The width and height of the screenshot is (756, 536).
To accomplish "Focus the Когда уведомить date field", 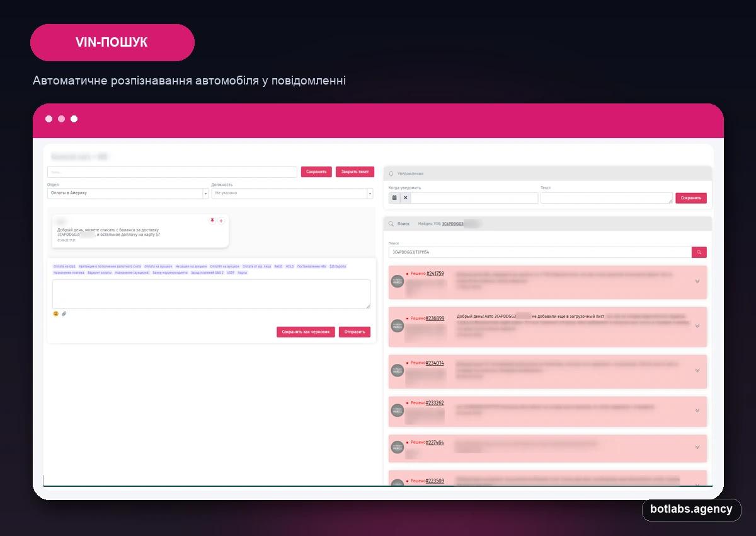I will [x=475, y=197].
